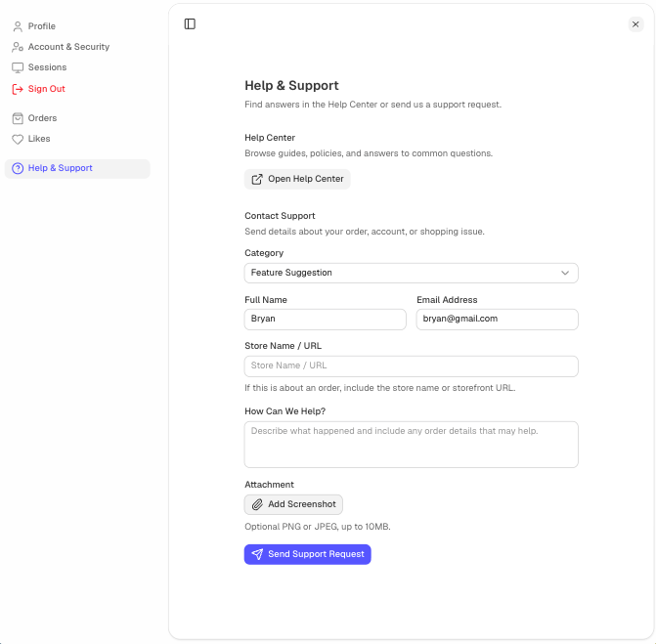Click the Category dropdown chevron
The width and height of the screenshot is (656, 644).
click(x=565, y=273)
